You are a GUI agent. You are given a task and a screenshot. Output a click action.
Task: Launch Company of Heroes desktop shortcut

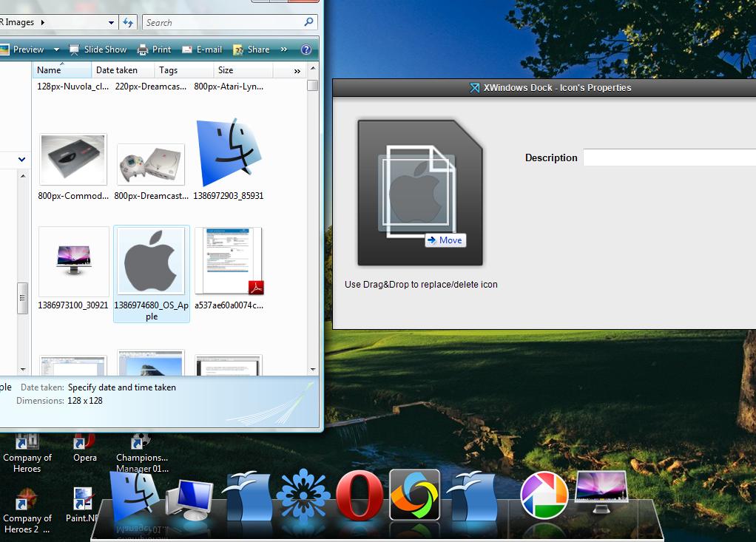click(x=27, y=441)
